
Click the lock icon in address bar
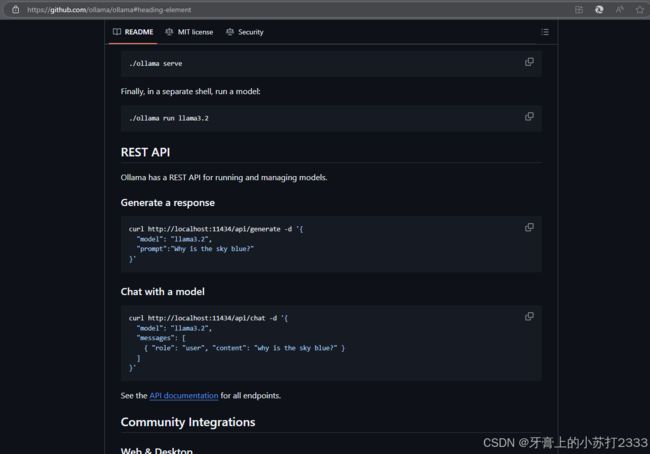pos(15,10)
